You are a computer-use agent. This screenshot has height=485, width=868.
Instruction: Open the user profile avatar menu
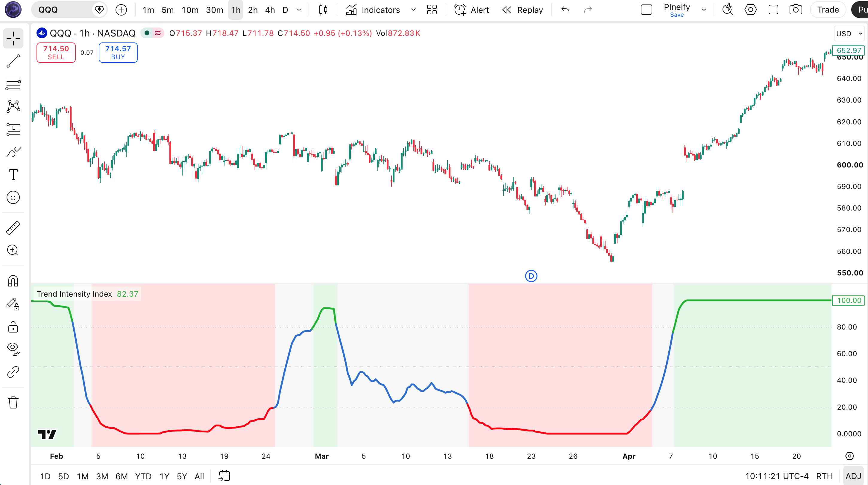[13, 10]
